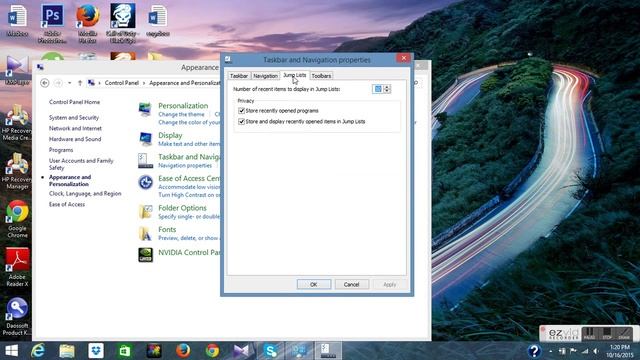The width and height of the screenshot is (640, 360).
Task: Launch Firefox from taskbar
Action: coord(183,351)
